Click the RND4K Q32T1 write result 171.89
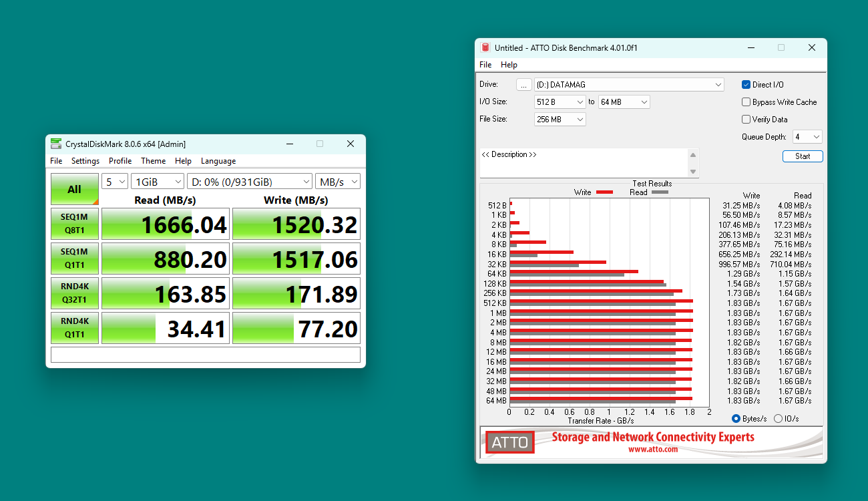The width and height of the screenshot is (868, 501). pos(296,293)
